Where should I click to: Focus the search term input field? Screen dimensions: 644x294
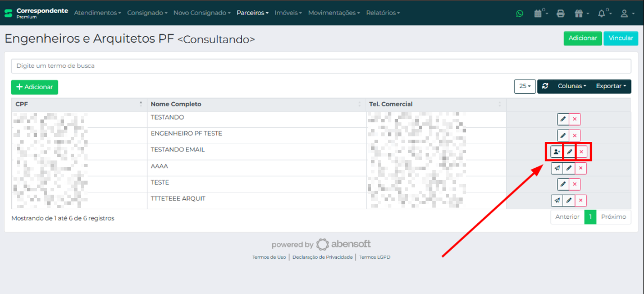[320, 66]
